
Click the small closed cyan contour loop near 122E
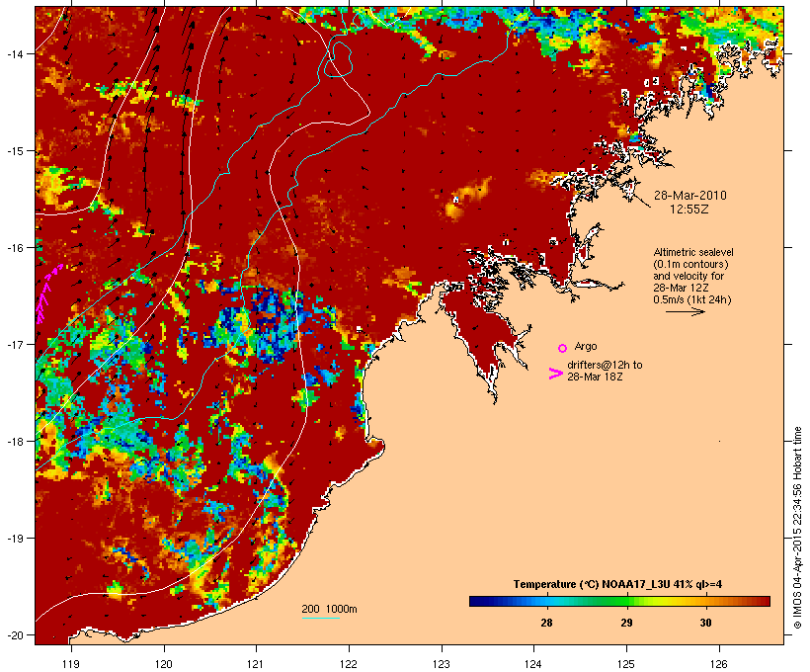[339, 59]
